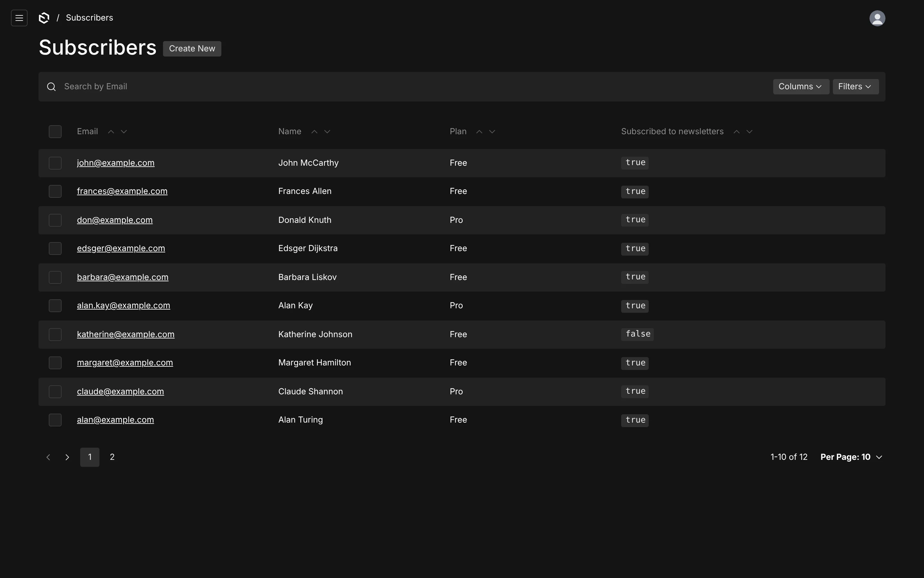Open the hamburger sidebar menu
Viewport: 924px width, 578px height.
click(19, 18)
